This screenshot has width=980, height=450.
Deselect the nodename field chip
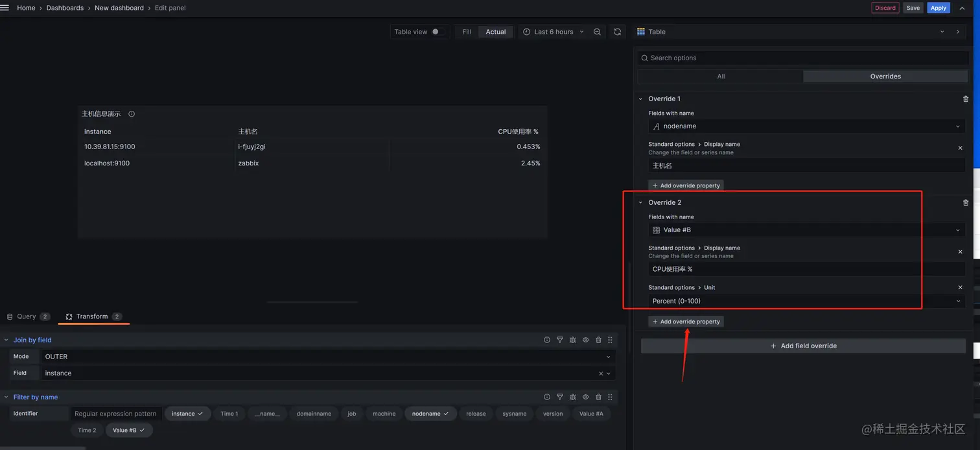coord(430,414)
